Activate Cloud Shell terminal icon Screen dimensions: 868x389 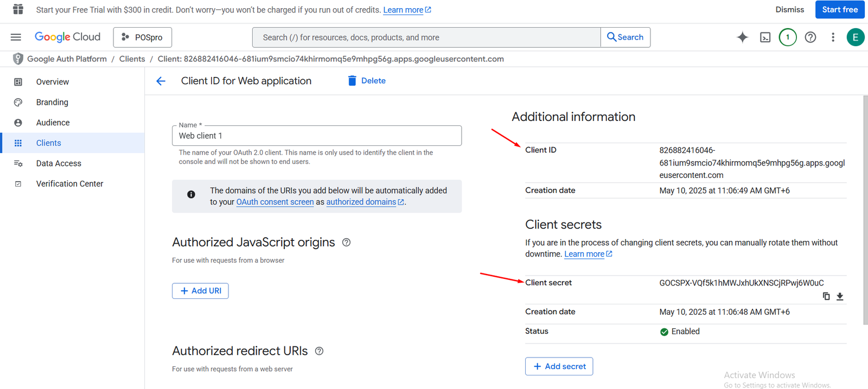pyautogui.click(x=765, y=37)
